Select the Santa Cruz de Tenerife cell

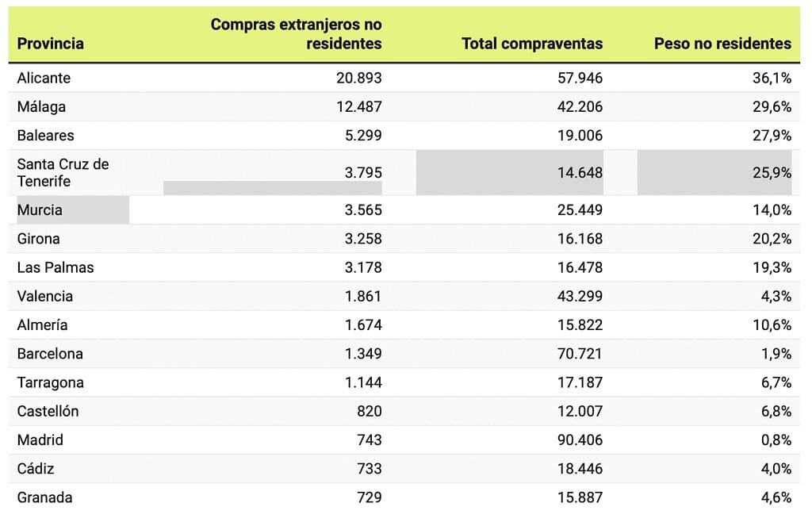[63, 172]
